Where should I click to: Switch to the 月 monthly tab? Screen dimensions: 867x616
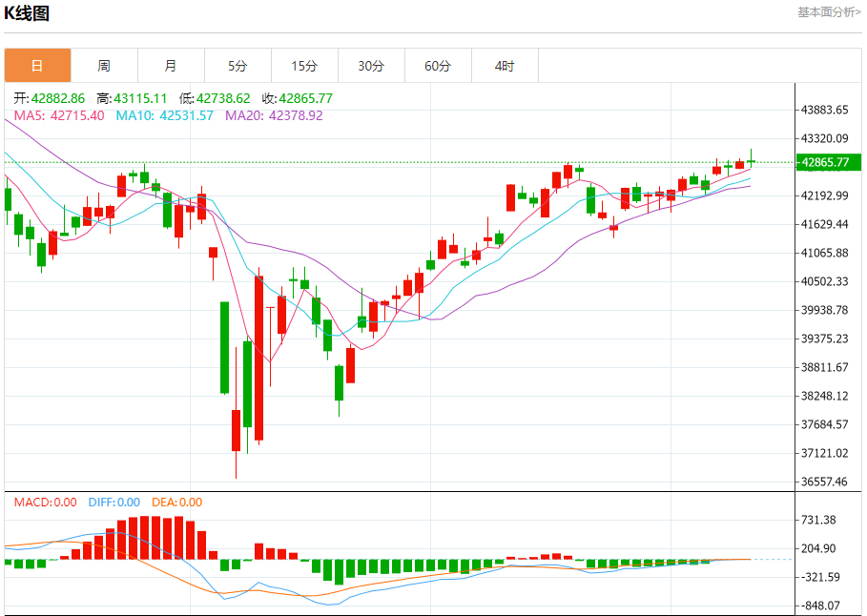pyautogui.click(x=172, y=66)
